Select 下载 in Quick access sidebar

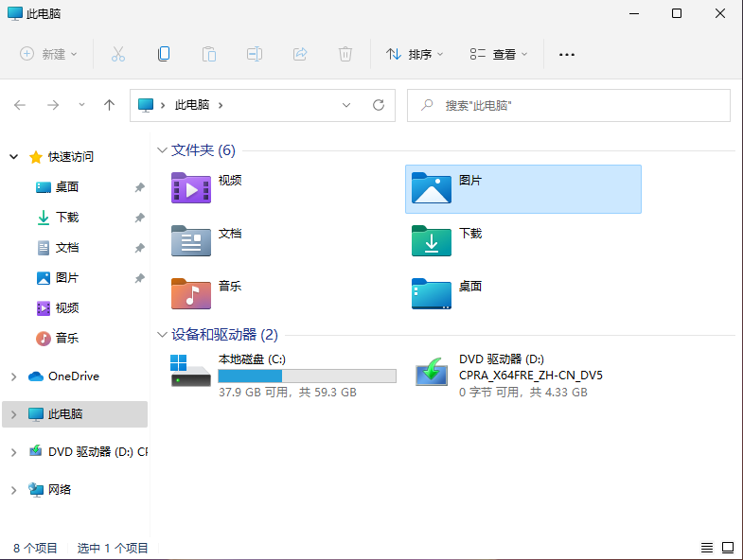pos(67,218)
